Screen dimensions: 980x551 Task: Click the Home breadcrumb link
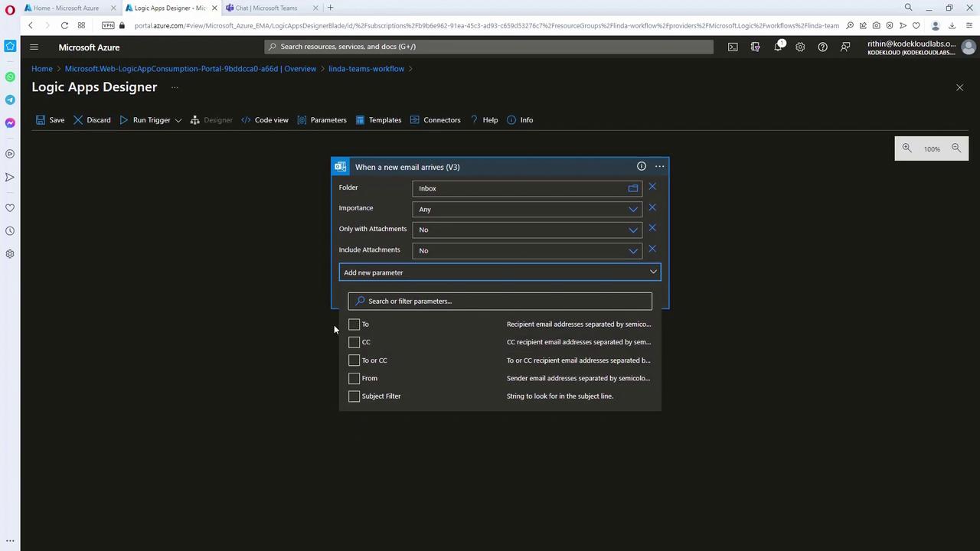(42, 69)
